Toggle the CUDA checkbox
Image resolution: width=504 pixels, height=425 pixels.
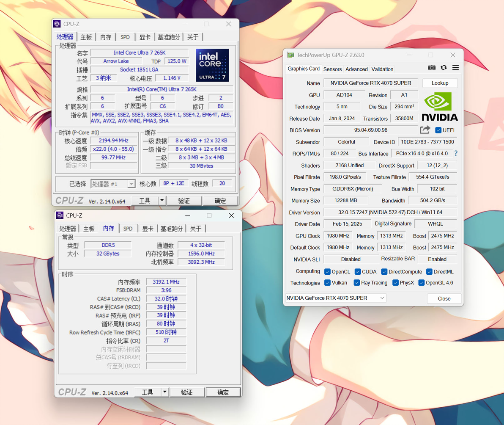(357, 271)
